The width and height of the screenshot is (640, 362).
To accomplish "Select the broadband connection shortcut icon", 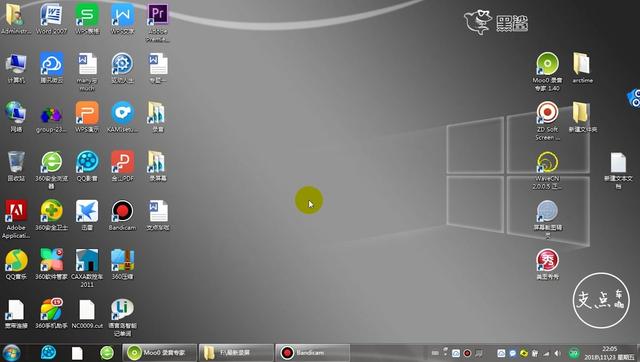I will click(x=16, y=313).
